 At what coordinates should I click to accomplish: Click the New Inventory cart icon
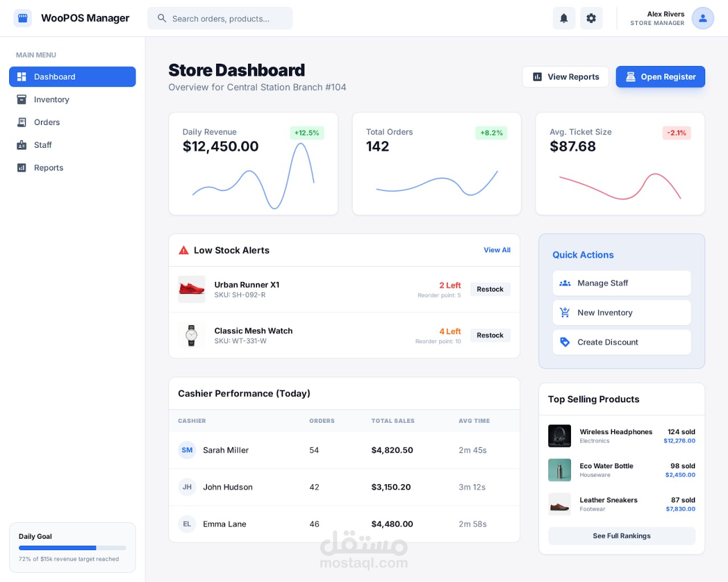click(x=565, y=313)
